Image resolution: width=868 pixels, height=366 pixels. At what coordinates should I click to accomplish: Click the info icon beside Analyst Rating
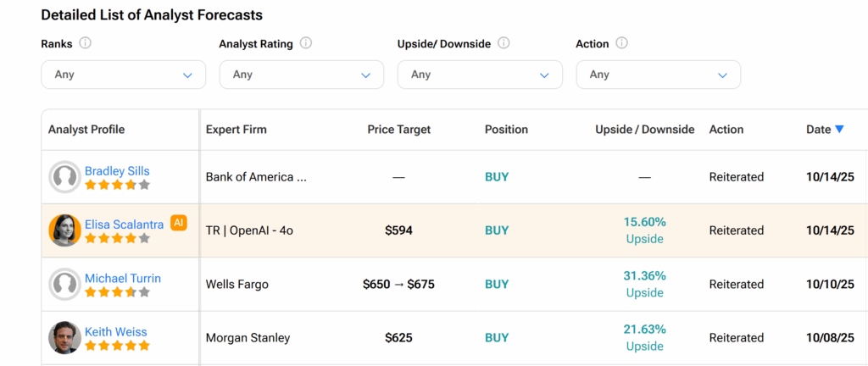(306, 43)
